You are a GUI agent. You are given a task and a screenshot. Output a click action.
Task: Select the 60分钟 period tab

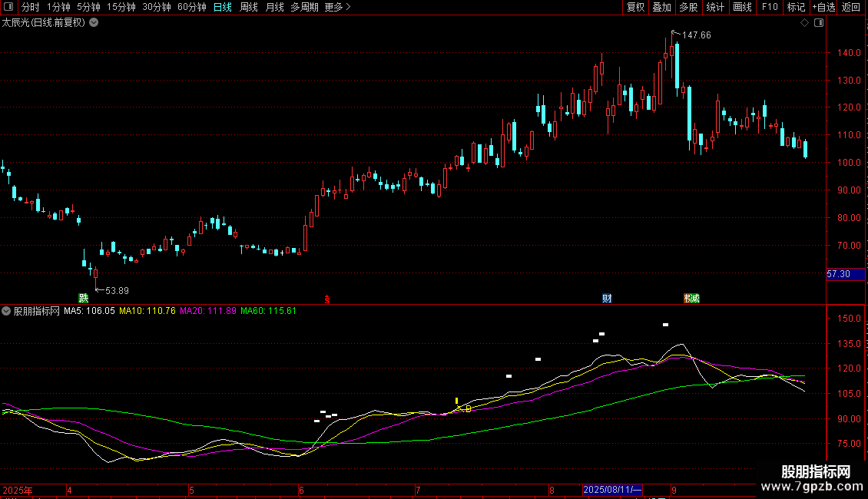click(192, 7)
